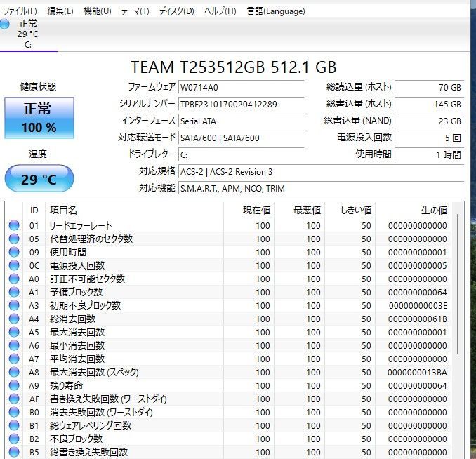Click the 正常 100 % health status button
This screenshot has height=459, width=476.
click(x=39, y=118)
